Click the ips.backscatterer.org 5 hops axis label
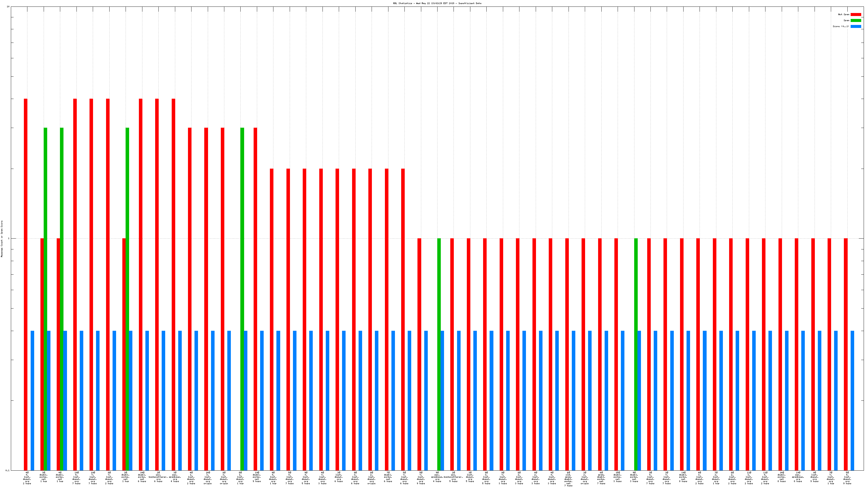This screenshot has width=868, height=488. [x=453, y=477]
